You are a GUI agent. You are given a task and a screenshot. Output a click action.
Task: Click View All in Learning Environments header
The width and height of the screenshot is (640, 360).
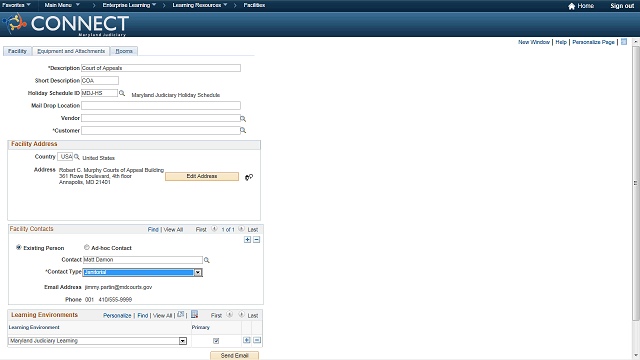[x=162, y=316]
